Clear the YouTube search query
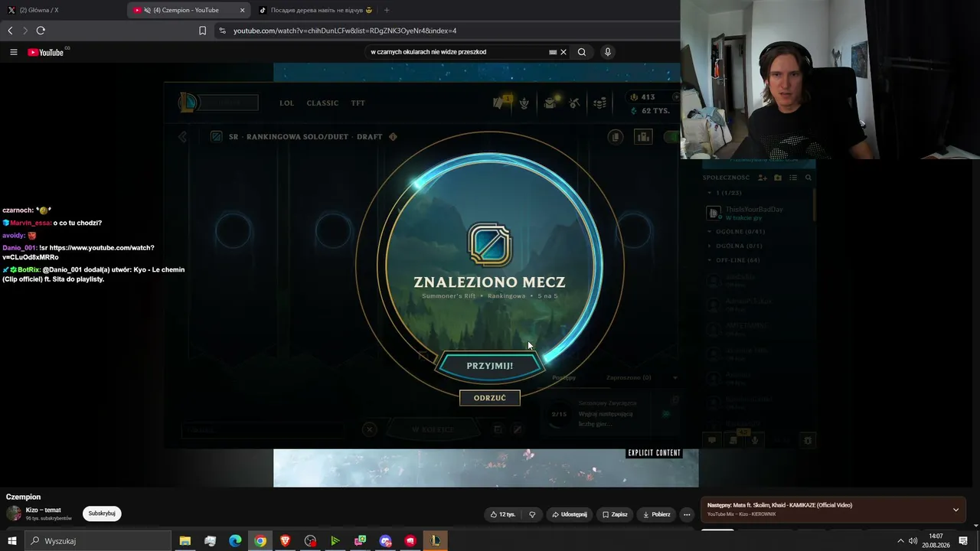 tap(563, 52)
